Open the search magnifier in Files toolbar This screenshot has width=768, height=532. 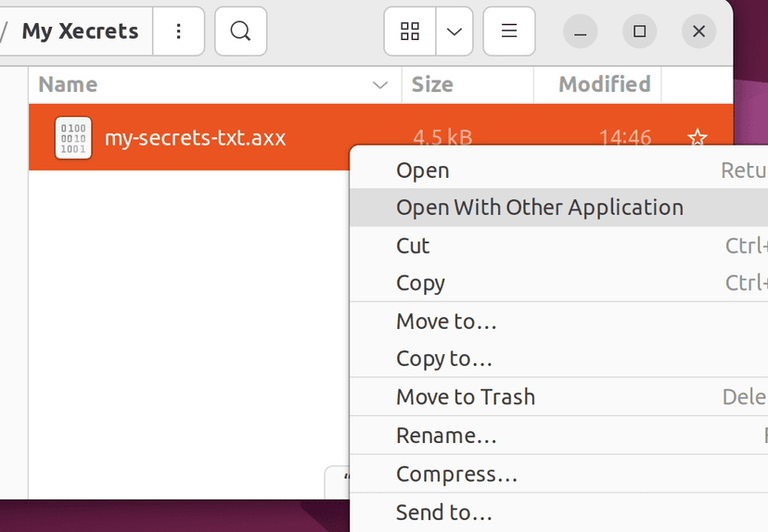[240, 32]
